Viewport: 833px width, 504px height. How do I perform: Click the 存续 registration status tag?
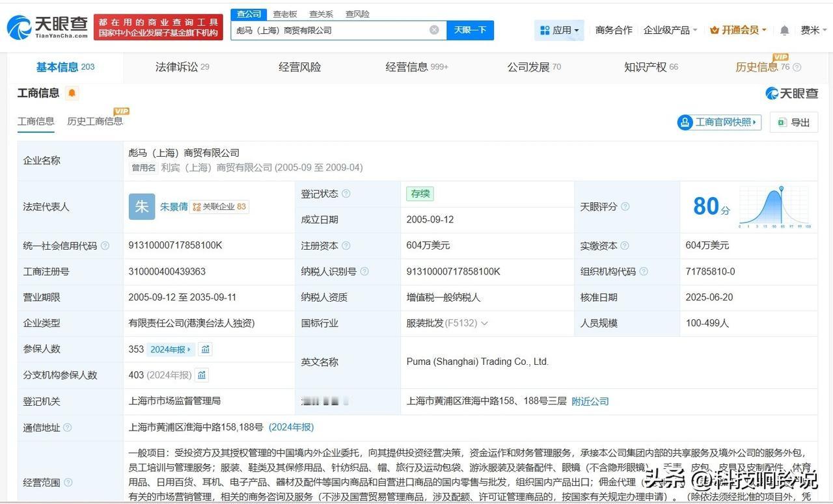(420, 194)
